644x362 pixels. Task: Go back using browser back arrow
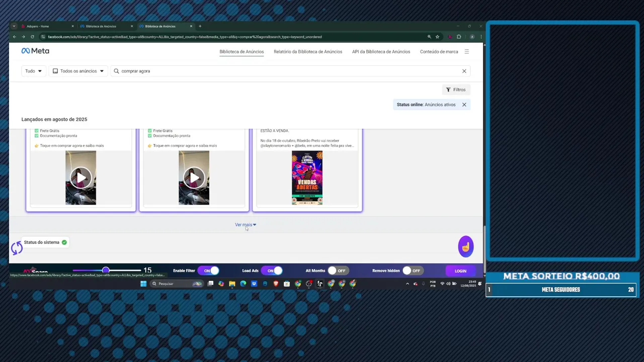(x=14, y=37)
